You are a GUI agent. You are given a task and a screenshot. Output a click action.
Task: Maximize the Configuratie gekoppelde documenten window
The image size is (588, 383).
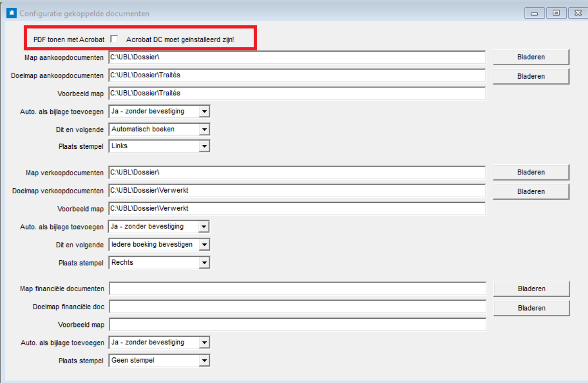point(557,13)
